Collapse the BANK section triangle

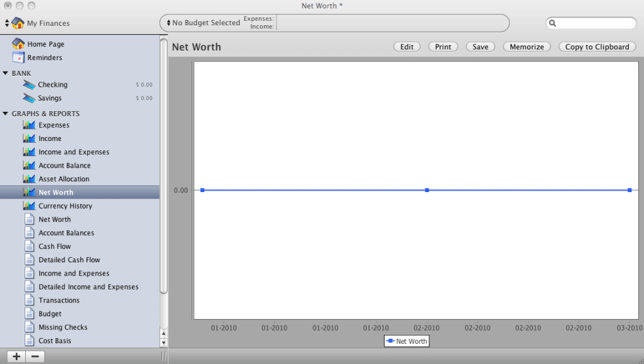pos(5,73)
